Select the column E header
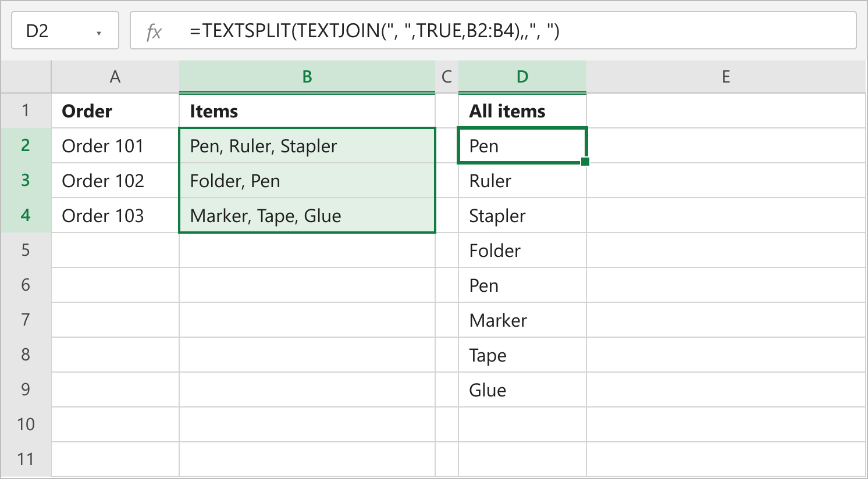 (726, 77)
